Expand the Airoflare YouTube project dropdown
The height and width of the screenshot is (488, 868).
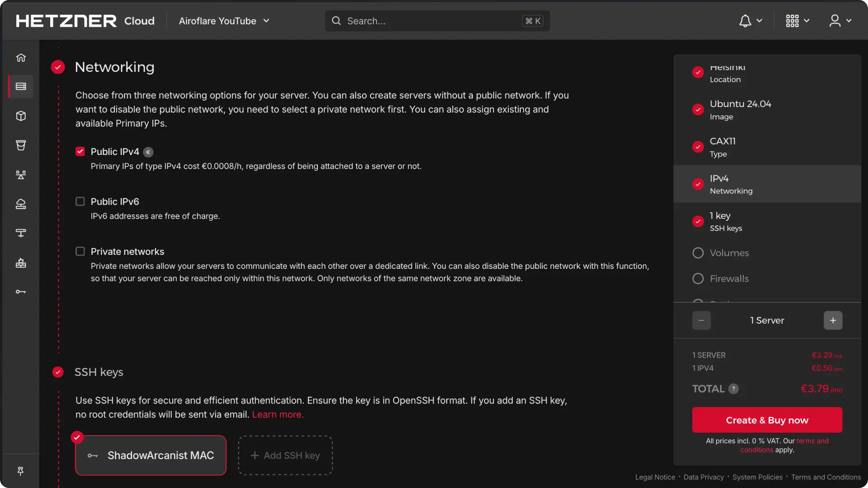[x=224, y=21]
